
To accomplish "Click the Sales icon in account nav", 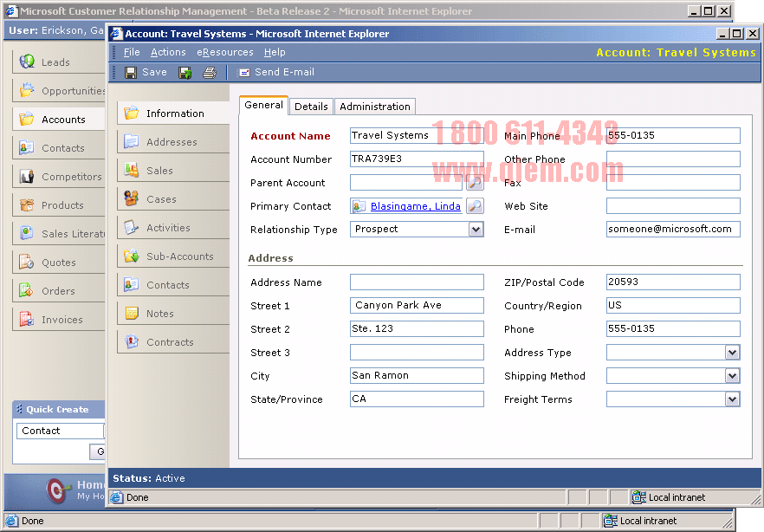I will 131,170.
